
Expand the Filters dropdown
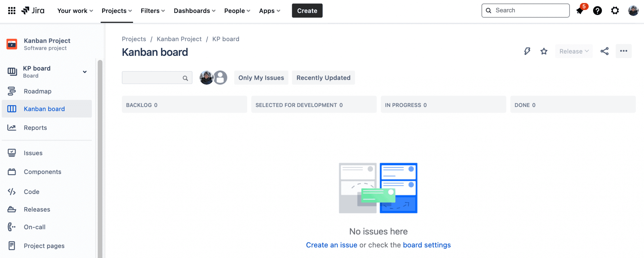pos(153,11)
